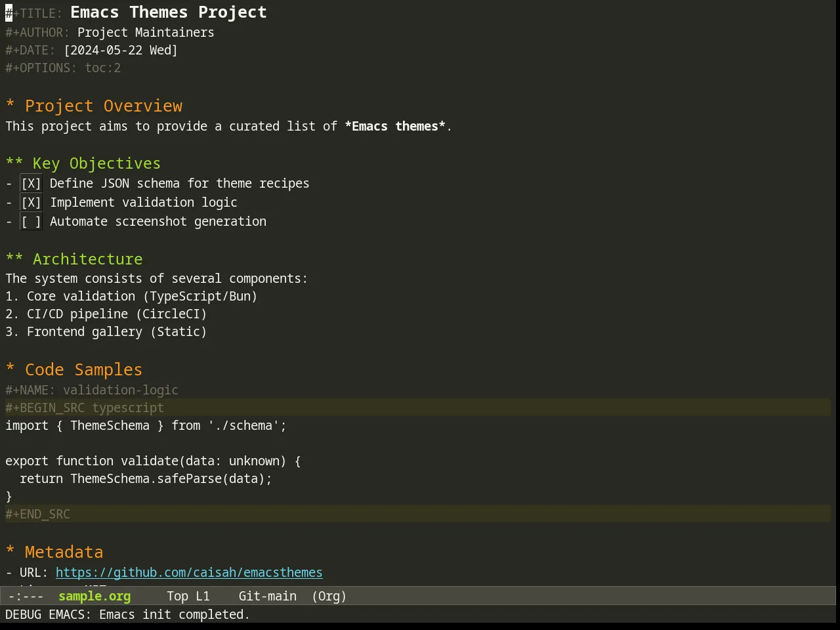Open the github.com/caisah/emacsthemes link
Screen dimensions: 840x630
pyautogui.click(x=189, y=572)
